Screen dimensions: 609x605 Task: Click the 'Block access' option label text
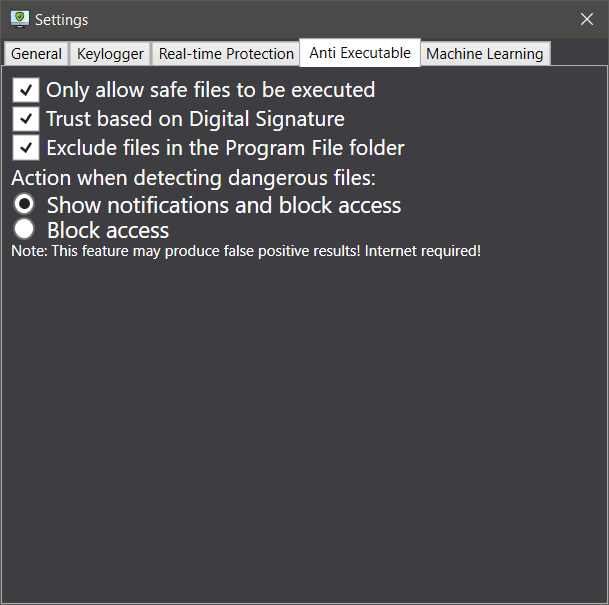(108, 229)
